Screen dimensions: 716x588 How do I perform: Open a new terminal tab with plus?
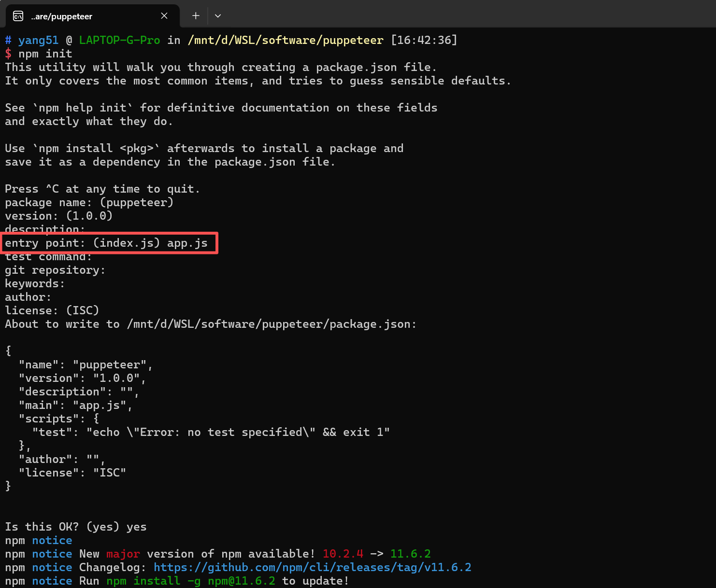tap(196, 16)
